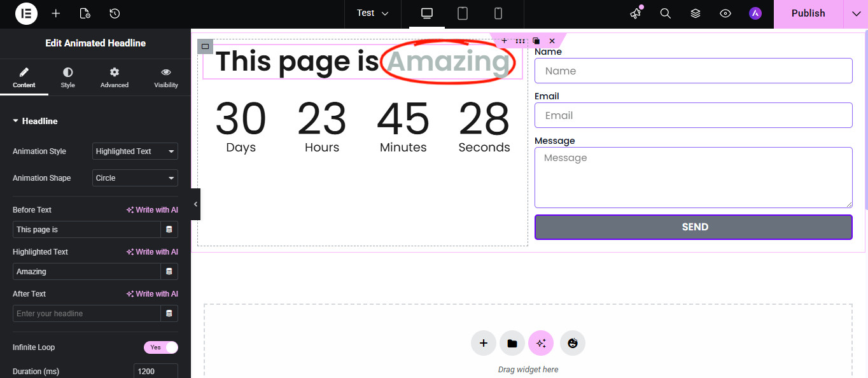Click the Minutes countdown value 45
This screenshot has width=868, height=378.
(403, 119)
